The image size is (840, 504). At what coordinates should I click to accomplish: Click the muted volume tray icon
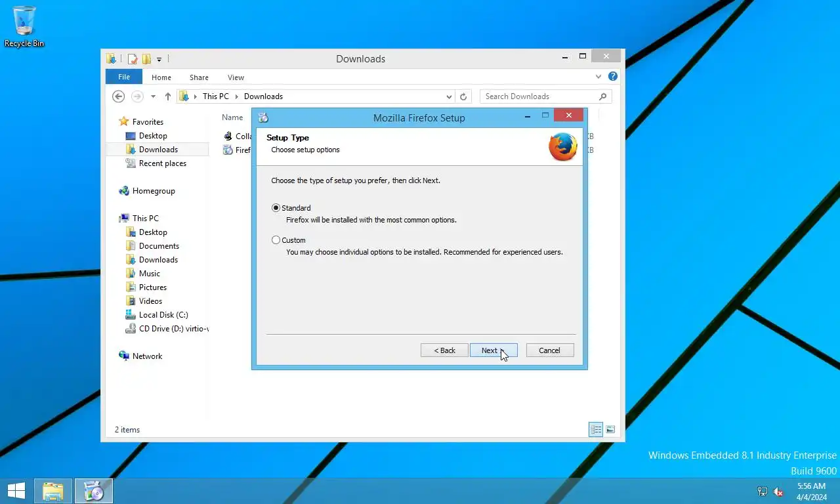point(778,492)
